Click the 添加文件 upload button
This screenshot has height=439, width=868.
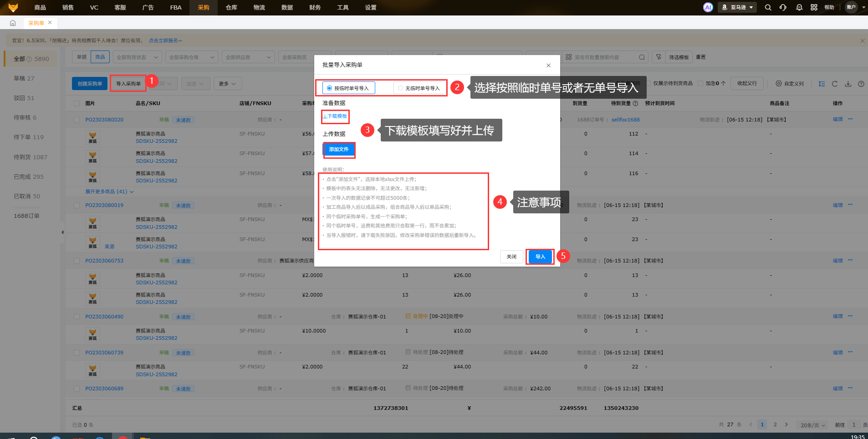coord(338,149)
